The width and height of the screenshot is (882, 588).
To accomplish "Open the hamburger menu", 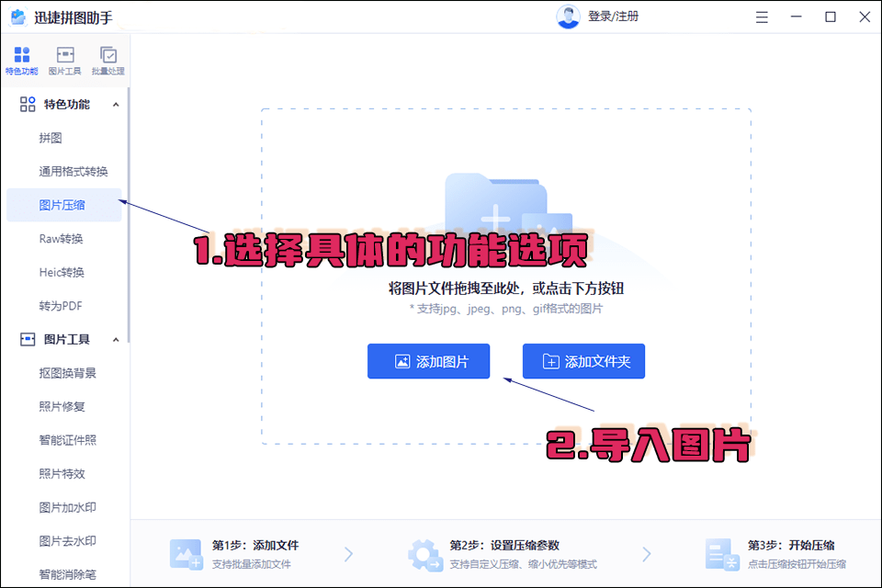I will click(763, 17).
